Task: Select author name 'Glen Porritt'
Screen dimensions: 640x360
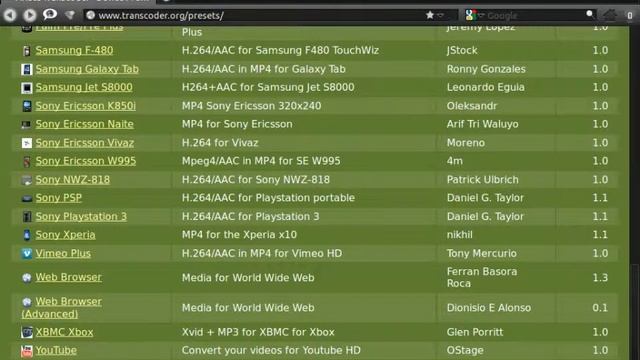Action: pos(475,332)
